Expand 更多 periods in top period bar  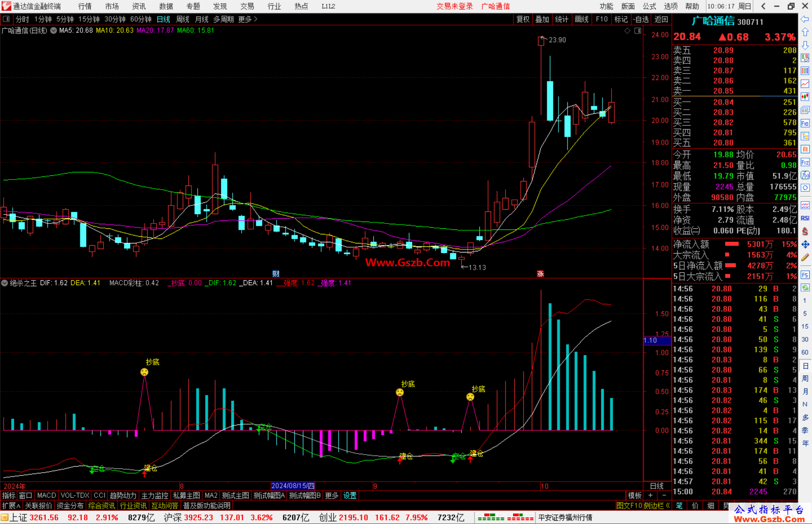point(248,19)
